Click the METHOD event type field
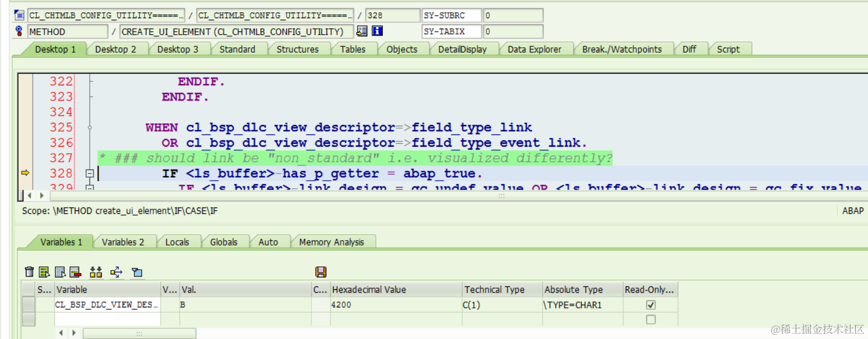Image resolution: width=868 pixels, height=339 pixels. tap(67, 31)
